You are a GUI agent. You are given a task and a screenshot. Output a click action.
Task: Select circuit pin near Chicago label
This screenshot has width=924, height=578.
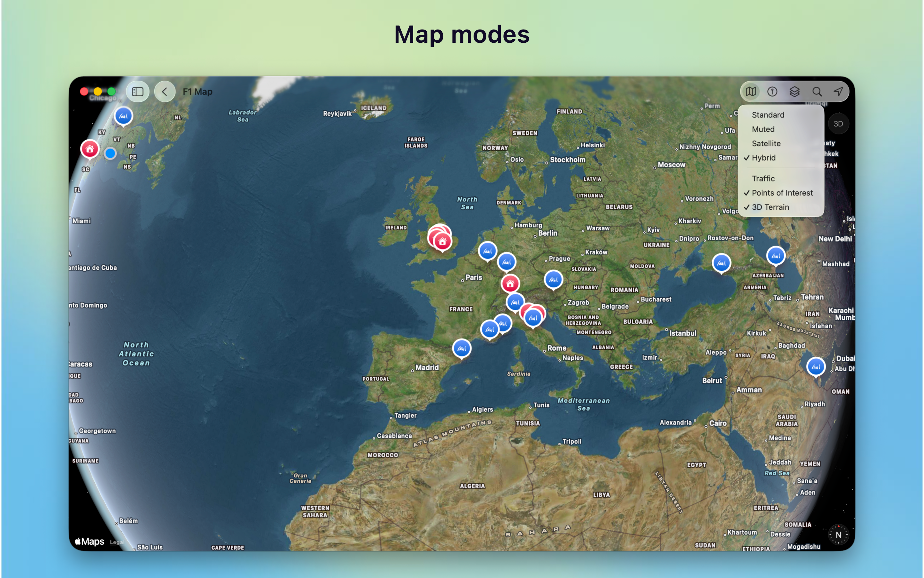click(123, 116)
